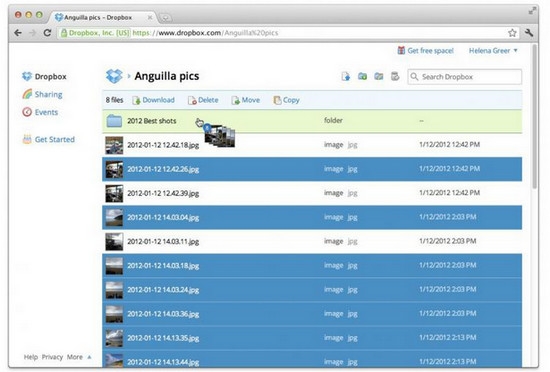Click the upload file toolbar icon

tap(346, 76)
